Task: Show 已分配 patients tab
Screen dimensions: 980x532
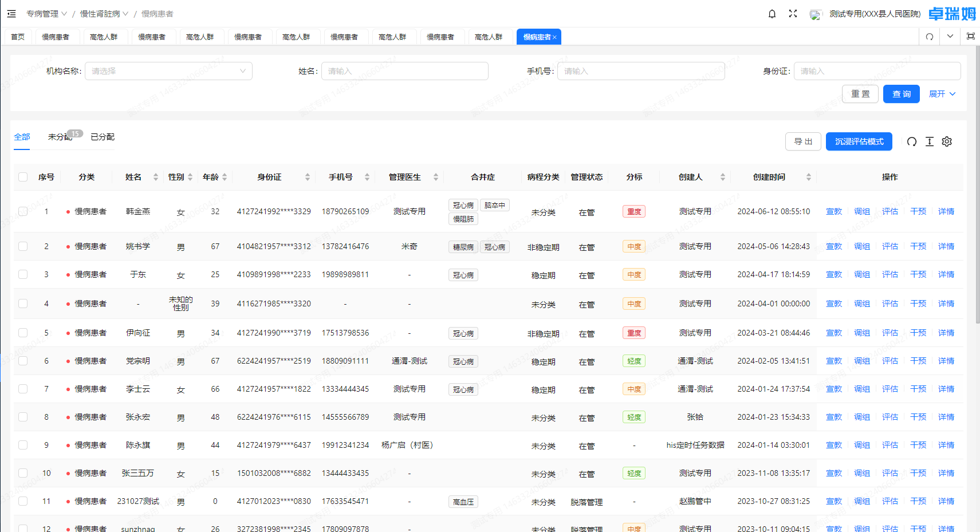Action: 103,137
